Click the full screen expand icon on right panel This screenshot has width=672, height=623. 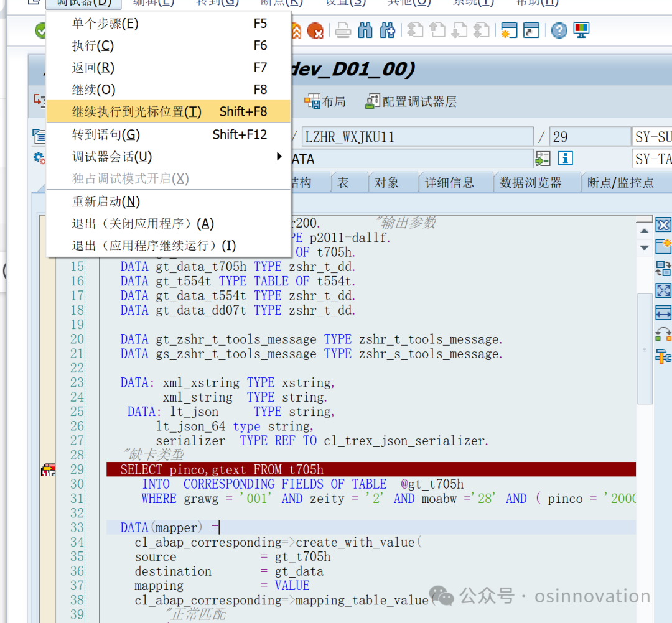663,290
